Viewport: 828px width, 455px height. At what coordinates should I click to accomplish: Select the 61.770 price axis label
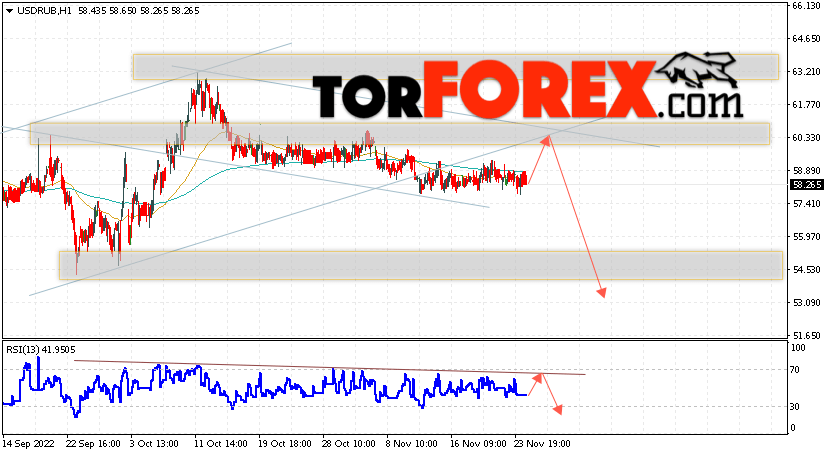(806, 105)
